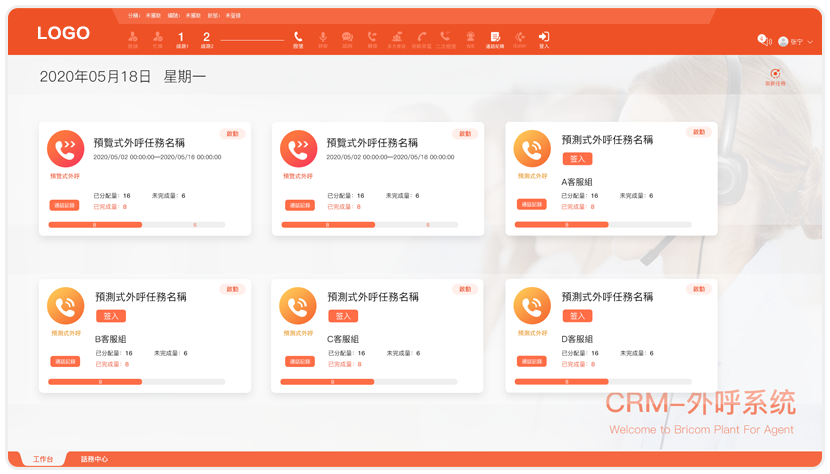
Task: Click the 登入 login icon in toolbar
Action: [544, 39]
